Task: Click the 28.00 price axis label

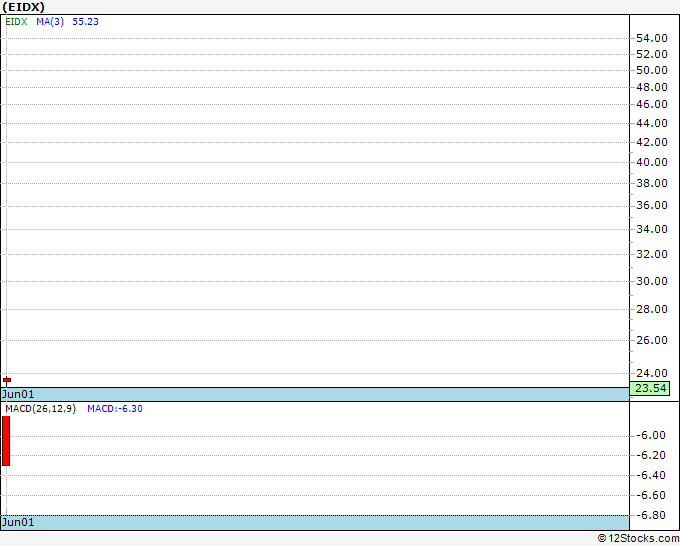Action: pyautogui.click(x=652, y=309)
